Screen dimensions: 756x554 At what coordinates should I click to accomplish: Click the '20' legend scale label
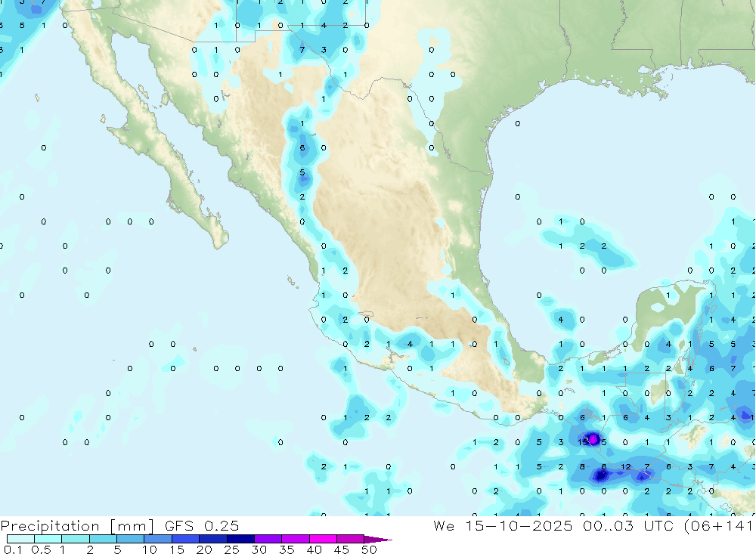coord(204,549)
